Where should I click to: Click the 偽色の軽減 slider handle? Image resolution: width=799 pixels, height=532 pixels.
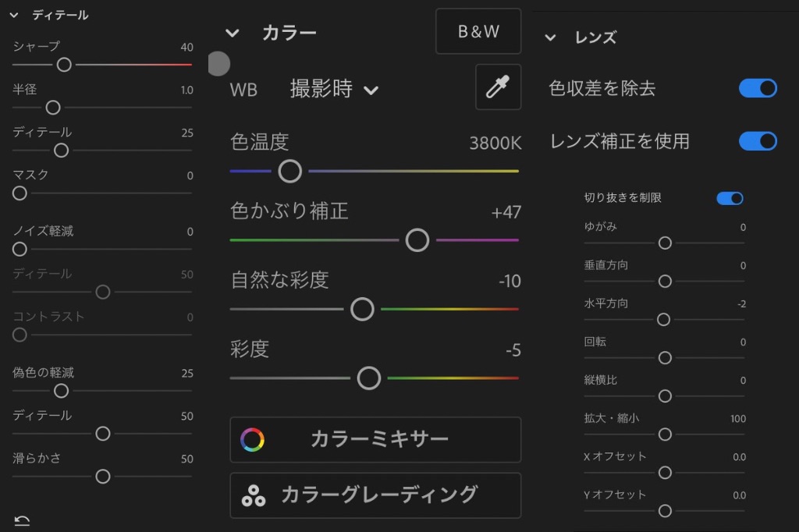61,391
